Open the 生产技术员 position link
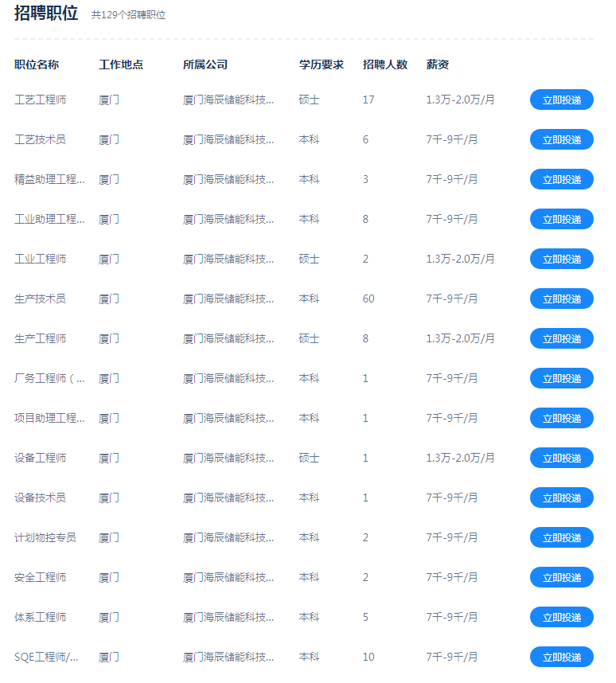Screen dimensions: 616x683 (40, 299)
